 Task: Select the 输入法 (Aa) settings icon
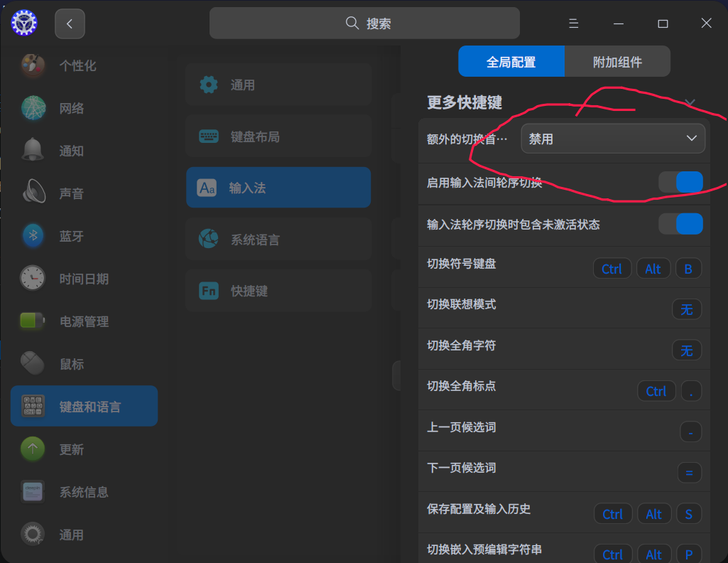(x=208, y=187)
